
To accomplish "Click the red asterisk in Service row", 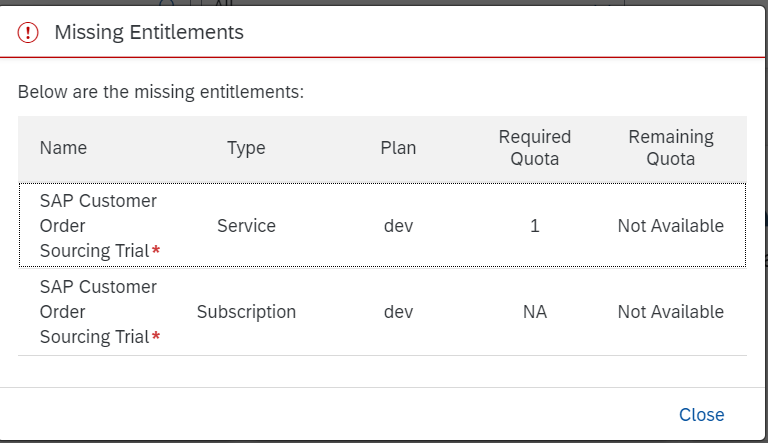I will click(156, 250).
